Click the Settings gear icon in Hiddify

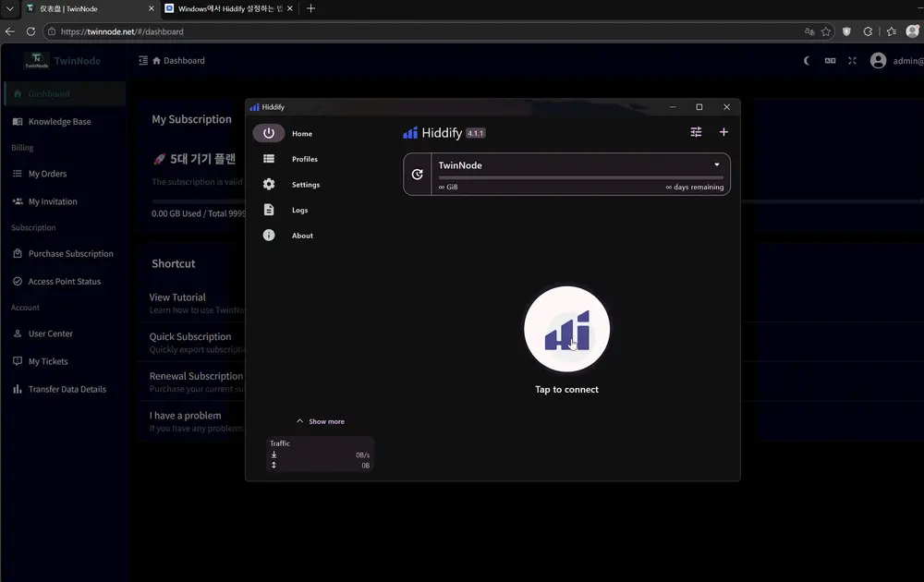tap(269, 184)
